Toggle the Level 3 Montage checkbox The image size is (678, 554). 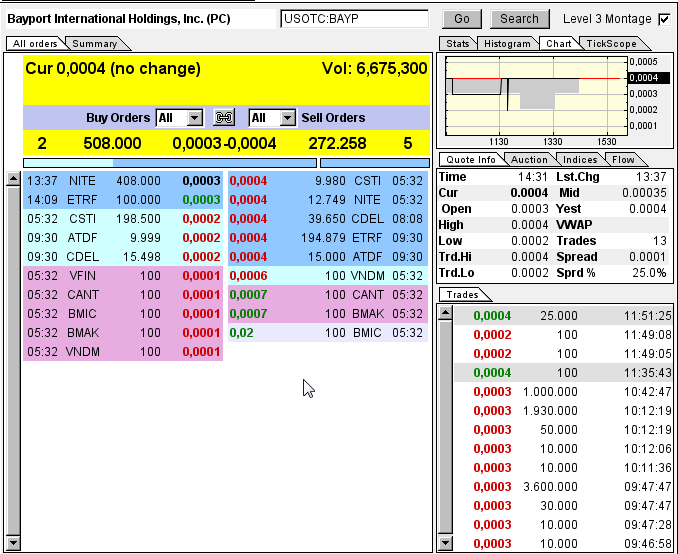pos(664,19)
